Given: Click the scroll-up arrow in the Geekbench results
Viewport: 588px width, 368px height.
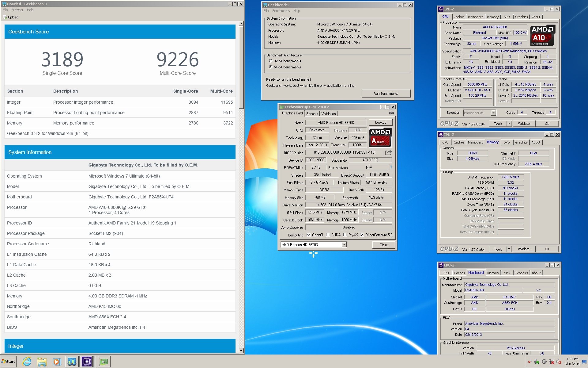Looking at the screenshot, I should pos(241,24).
